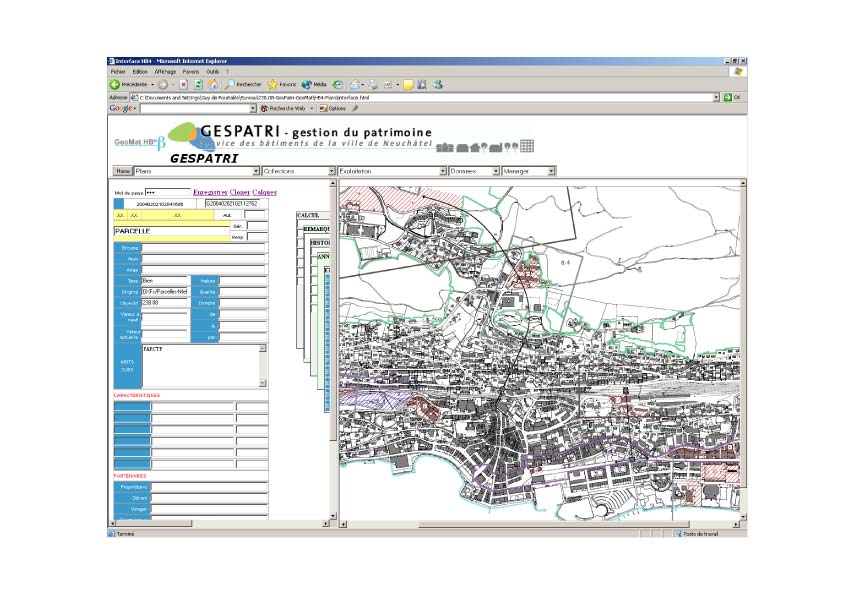The width and height of the screenshot is (842, 595).
Task: Open the Favoris menu in the menu bar
Action: 191,71
